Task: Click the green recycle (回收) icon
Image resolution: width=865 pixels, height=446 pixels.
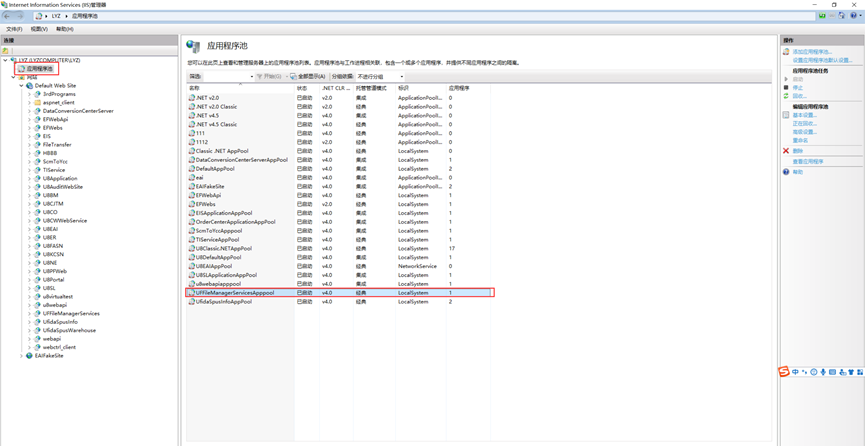Action: 786,96
